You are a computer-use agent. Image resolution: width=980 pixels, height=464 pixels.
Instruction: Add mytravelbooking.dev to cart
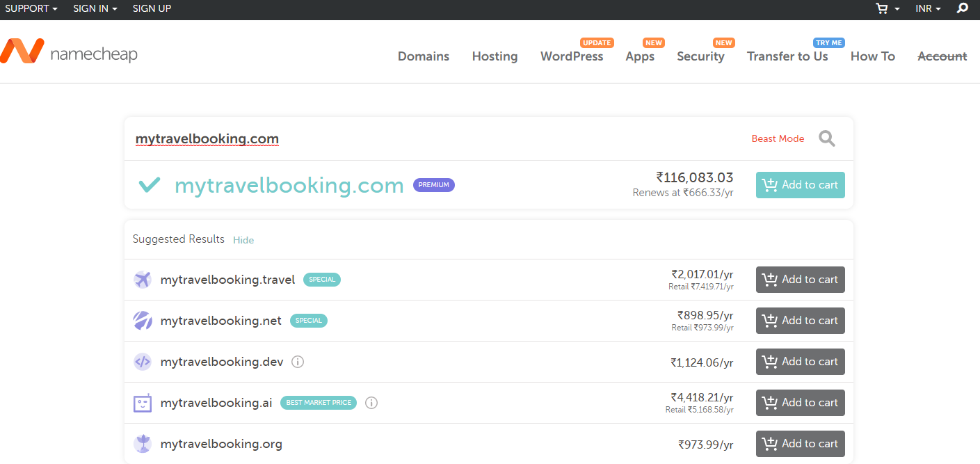click(x=801, y=362)
